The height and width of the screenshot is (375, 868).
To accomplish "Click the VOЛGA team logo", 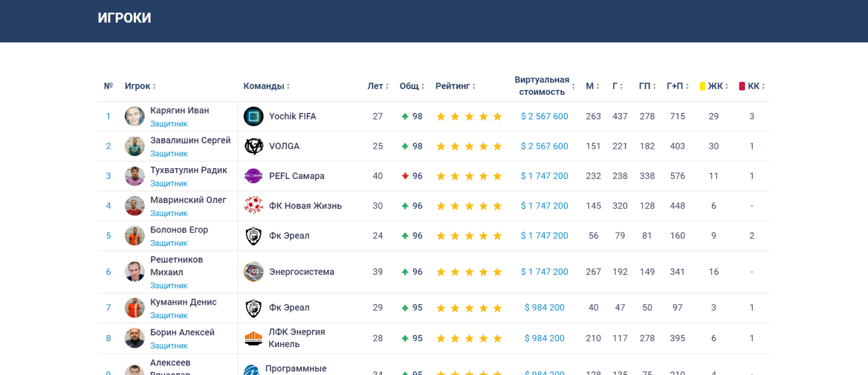I will [253, 146].
